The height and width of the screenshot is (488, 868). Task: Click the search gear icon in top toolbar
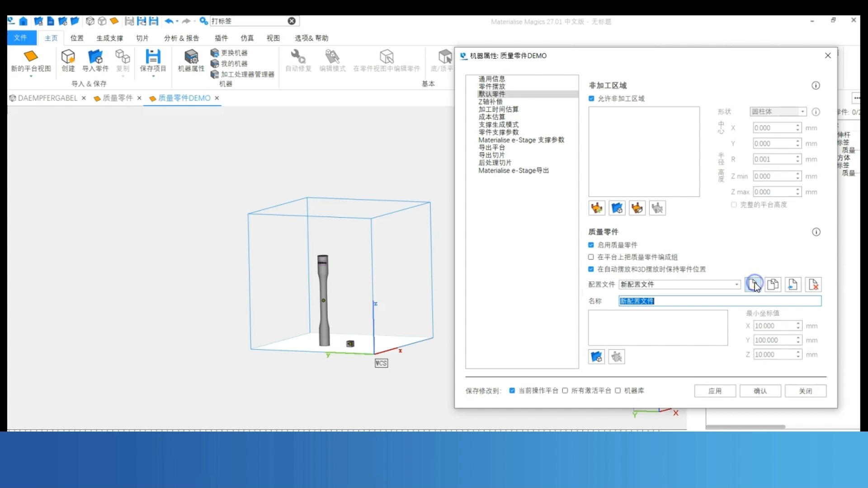(203, 21)
